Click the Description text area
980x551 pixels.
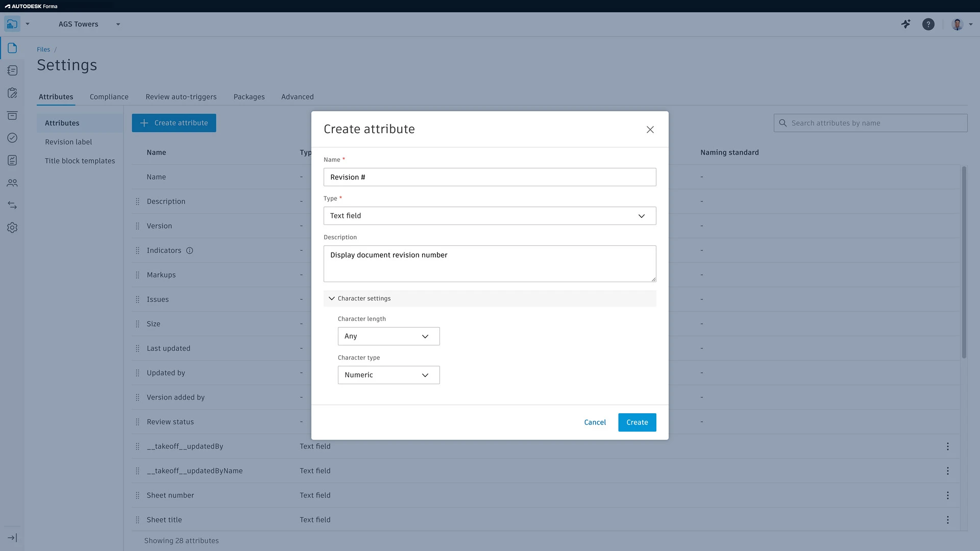point(490,264)
